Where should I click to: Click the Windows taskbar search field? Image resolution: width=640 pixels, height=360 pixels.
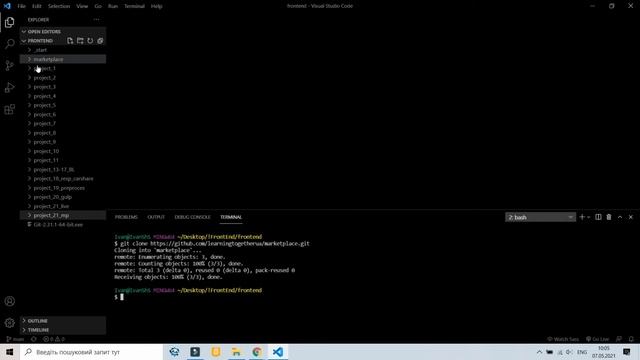pos(91,352)
